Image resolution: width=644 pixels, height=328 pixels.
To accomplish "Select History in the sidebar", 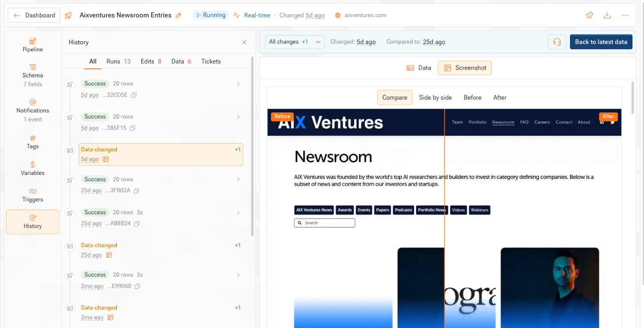I will tap(33, 222).
